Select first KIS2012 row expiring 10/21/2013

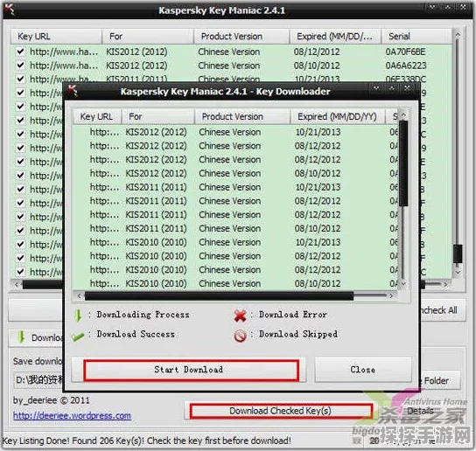(235, 132)
